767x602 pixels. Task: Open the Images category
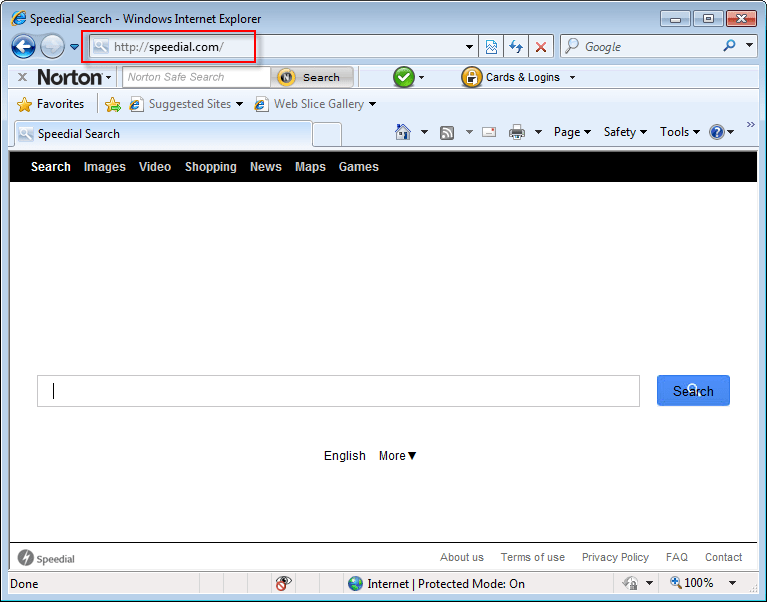coord(105,167)
